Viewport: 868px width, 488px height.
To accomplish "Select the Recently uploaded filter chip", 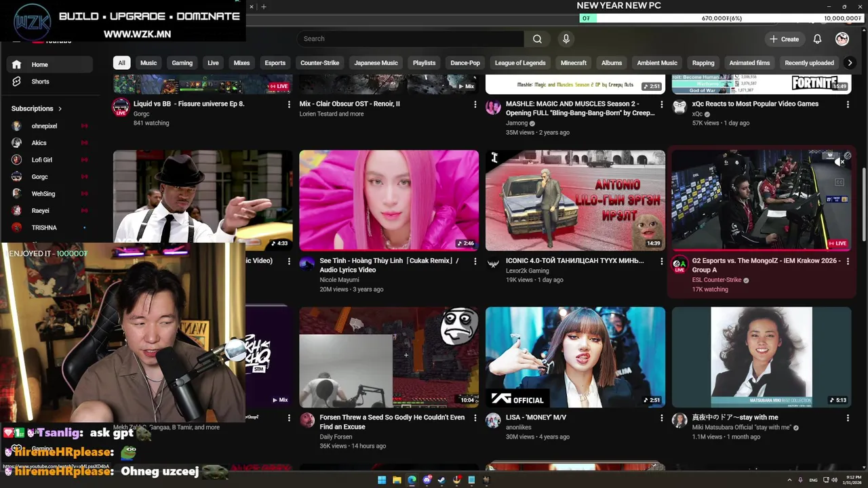I will (x=809, y=63).
